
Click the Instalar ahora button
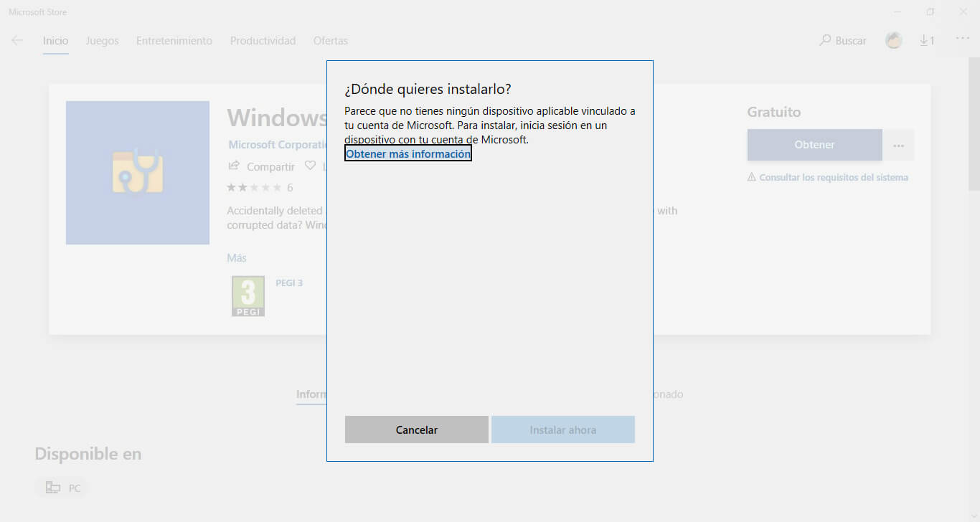pos(563,430)
